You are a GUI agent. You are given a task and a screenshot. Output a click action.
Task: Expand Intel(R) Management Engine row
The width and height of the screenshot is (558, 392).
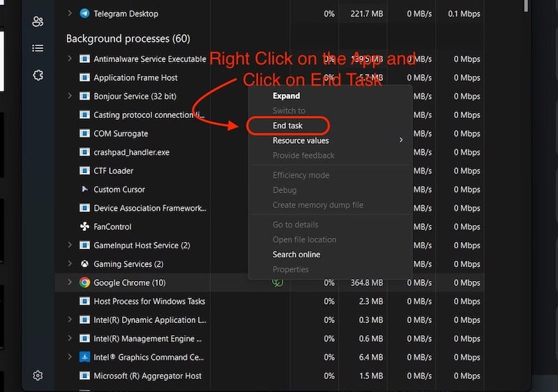pos(70,338)
